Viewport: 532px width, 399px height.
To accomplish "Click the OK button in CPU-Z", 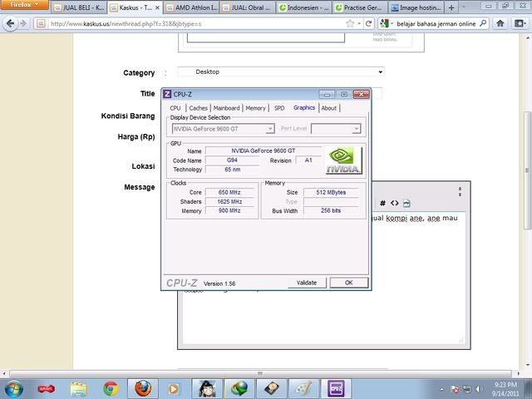I will (349, 283).
